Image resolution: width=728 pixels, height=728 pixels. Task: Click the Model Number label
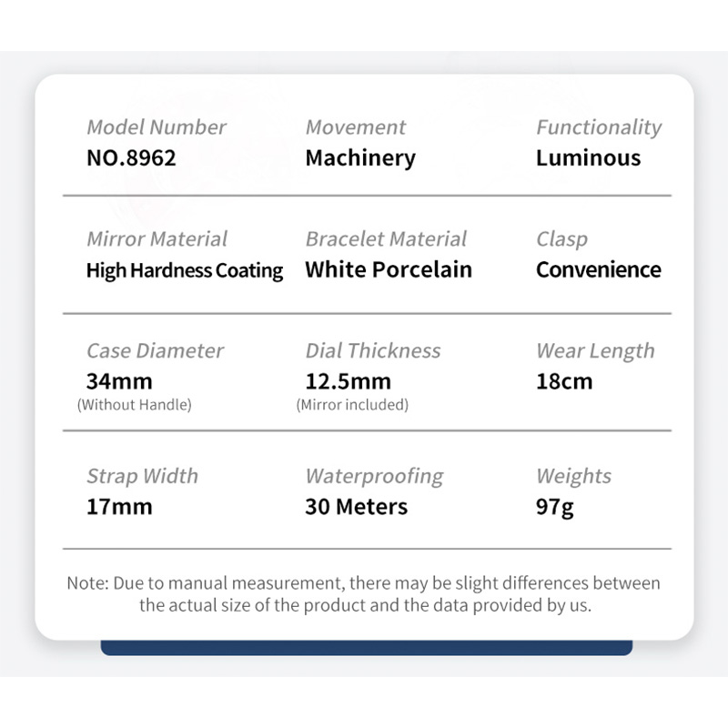pos(157,127)
